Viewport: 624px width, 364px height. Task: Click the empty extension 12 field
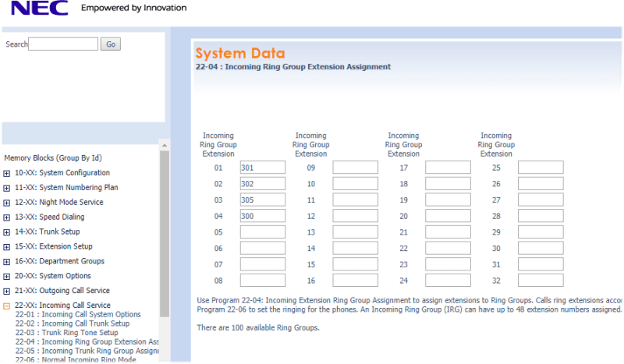coord(356,216)
